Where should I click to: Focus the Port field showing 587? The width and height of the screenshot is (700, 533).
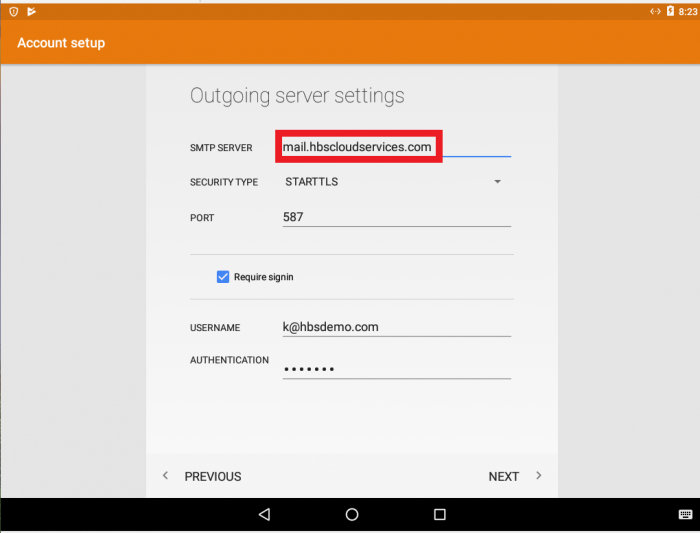396,217
